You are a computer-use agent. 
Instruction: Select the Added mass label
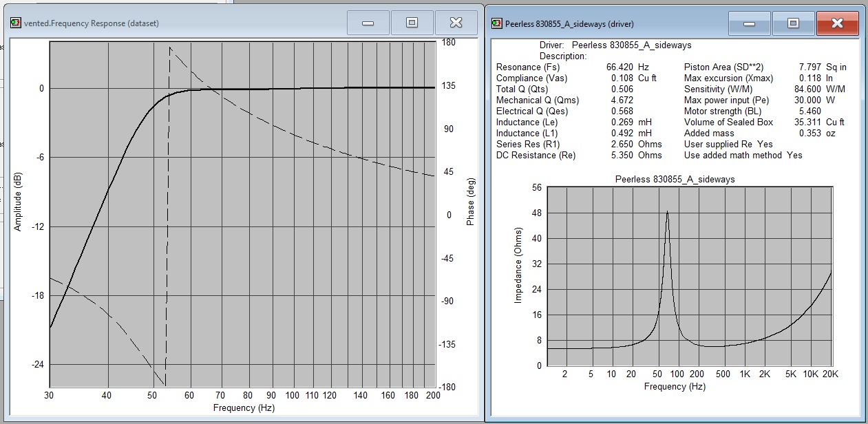click(x=708, y=134)
